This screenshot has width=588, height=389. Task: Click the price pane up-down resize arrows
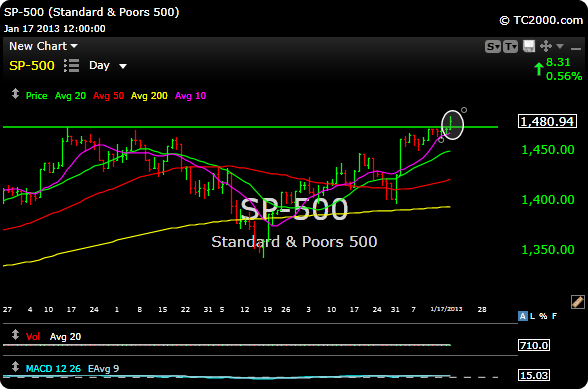(x=15, y=93)
